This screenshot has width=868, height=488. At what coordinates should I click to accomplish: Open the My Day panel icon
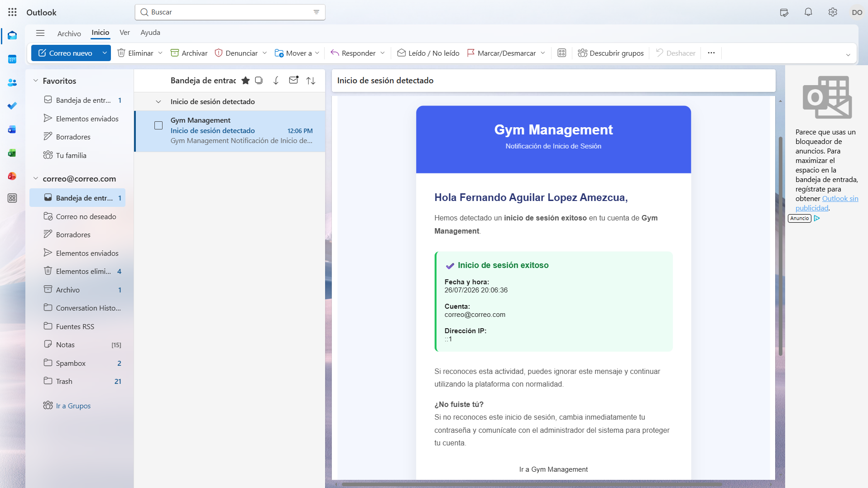click(784, 12)
